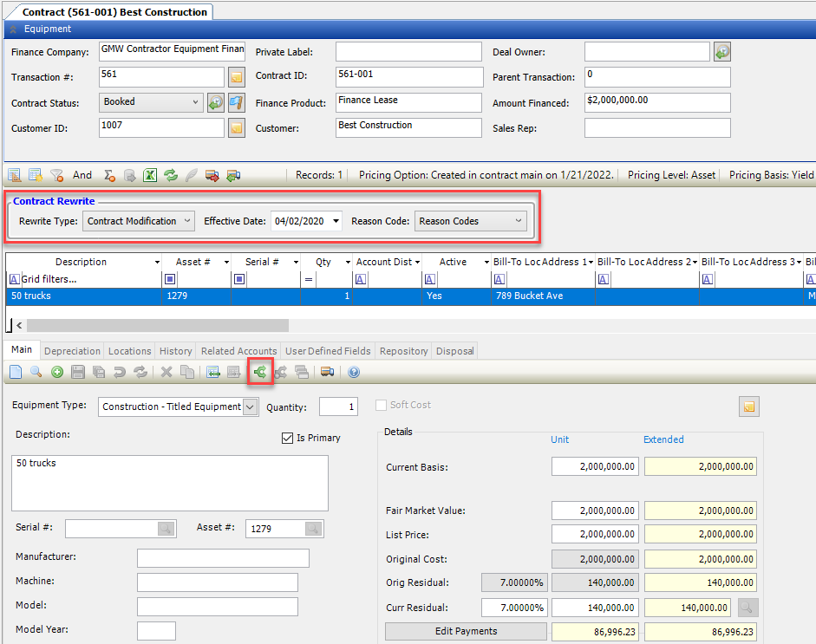Clear the grid filter funnel icon
The width and height of the screenshot is (816, 644).
(x=56, y=175)
